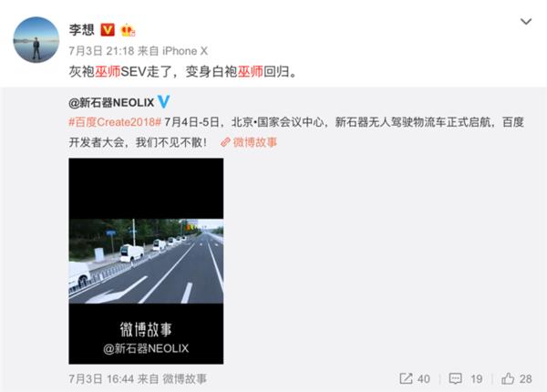Open the 微博故事 link text
This screenshot has height=392, width=547.
tap(255, 142)
